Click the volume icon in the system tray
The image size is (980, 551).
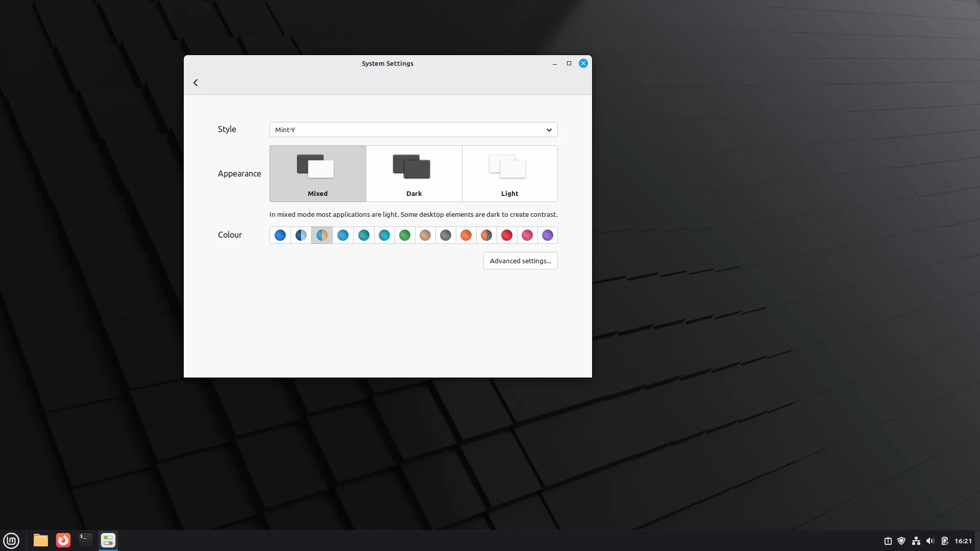coord(930,541)
